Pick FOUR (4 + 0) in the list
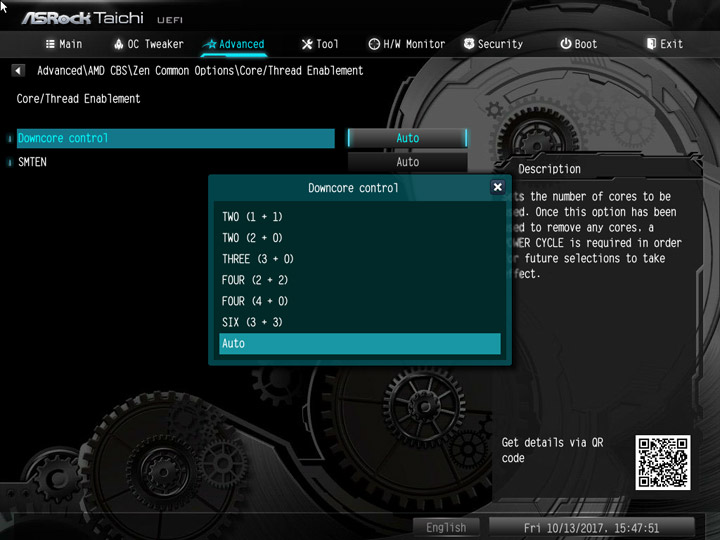This screenshot has height=540, width=720. [x=360, y=301]
